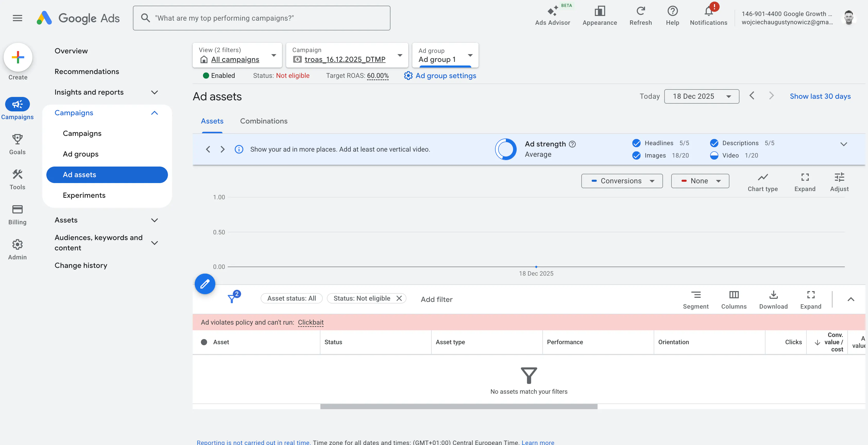Open the Ad group 1 dropdown
The image size is (868, 445).
click(x=445, y=55)
